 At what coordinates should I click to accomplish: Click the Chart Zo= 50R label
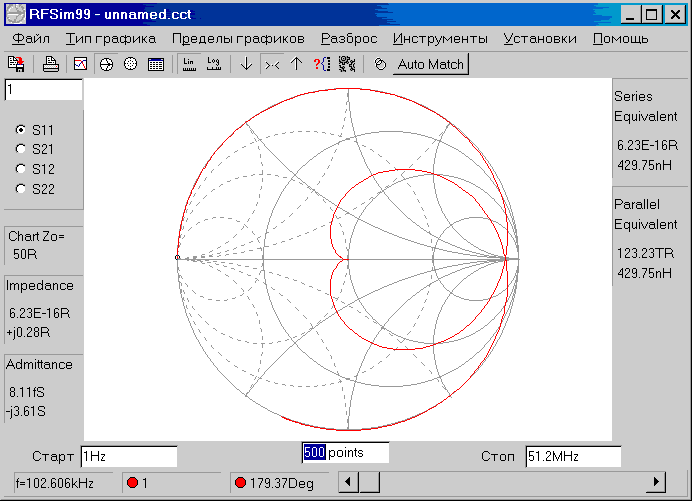[36, 245]
